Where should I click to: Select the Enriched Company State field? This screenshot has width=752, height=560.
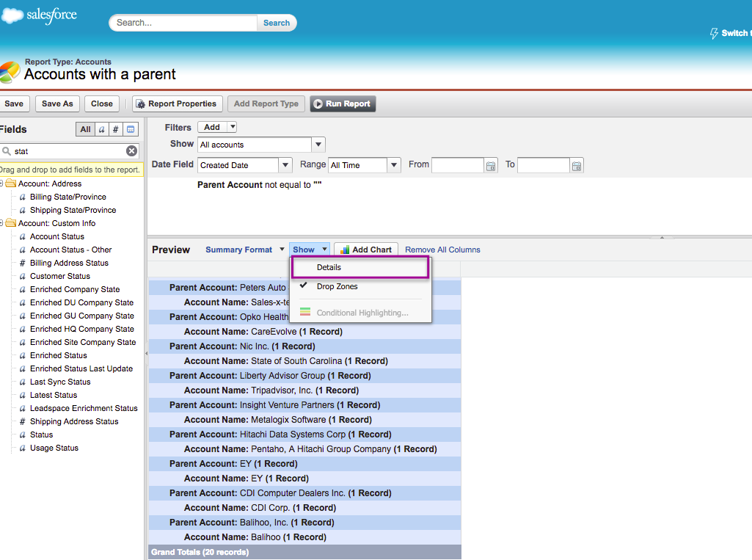pyautogui.click(x=75, y=289)
